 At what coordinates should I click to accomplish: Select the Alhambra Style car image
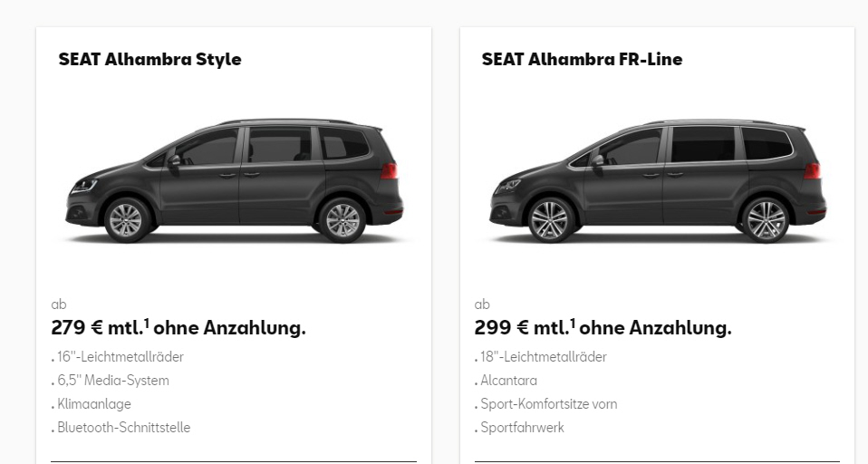coord(234,181)
